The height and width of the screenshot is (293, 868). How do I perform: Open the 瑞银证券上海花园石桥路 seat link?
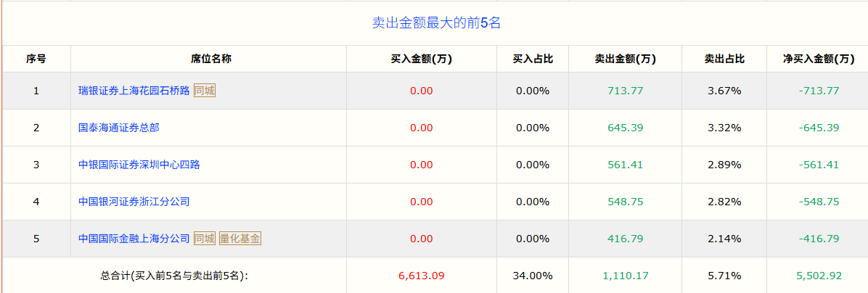pos(134,91)
